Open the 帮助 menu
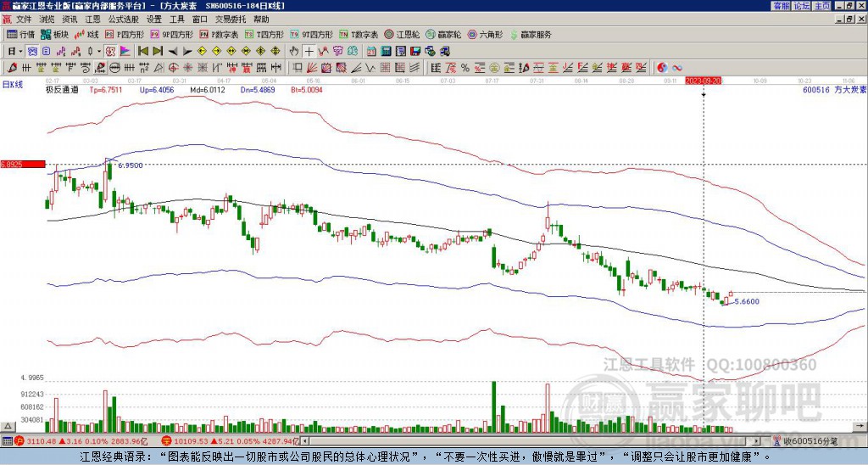Screen dimensions: 868x465 (x=261, y=20)
